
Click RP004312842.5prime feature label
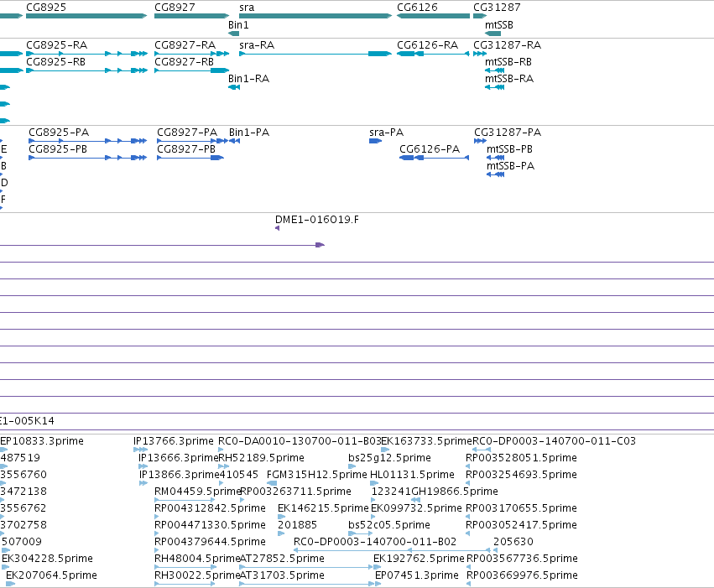(210, 508)
